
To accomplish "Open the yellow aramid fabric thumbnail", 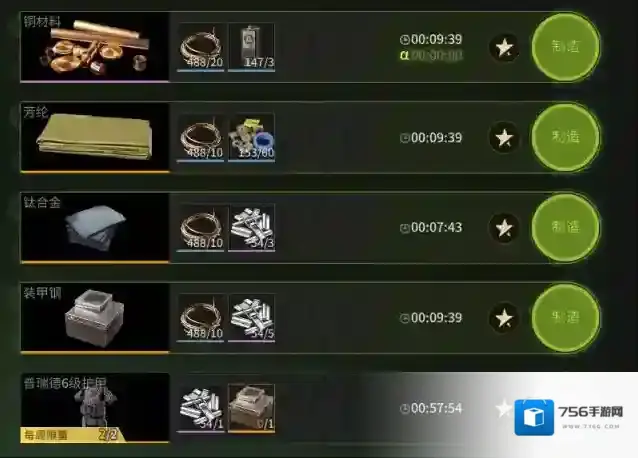I will [95, 137].
